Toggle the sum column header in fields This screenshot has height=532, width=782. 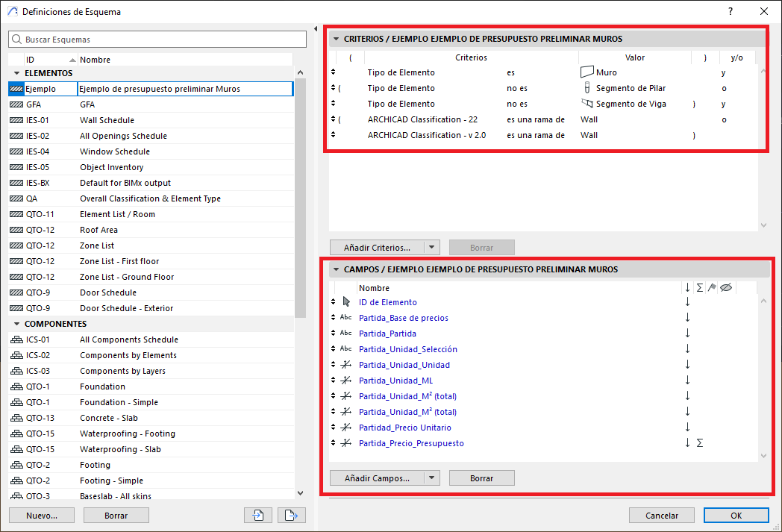pos(699,288)
